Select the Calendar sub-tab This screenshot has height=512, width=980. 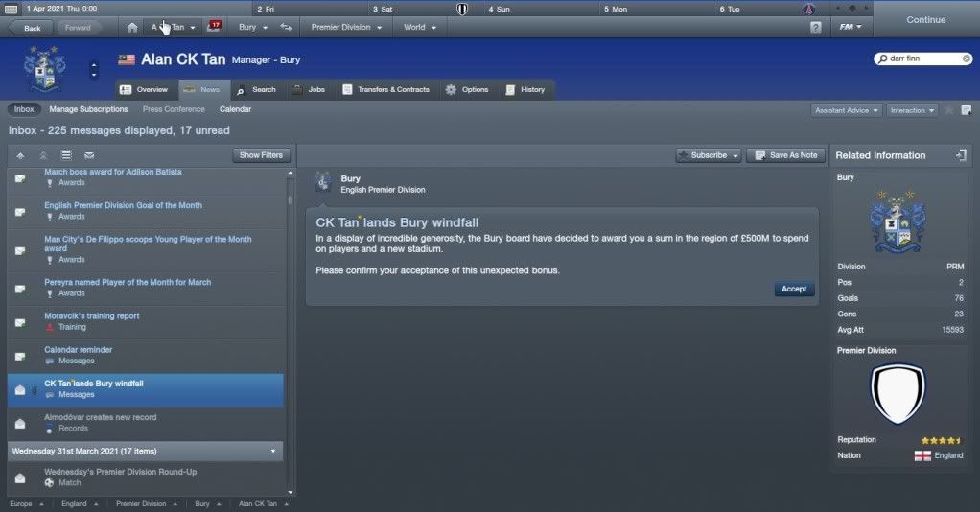click(x=235, y=109)
